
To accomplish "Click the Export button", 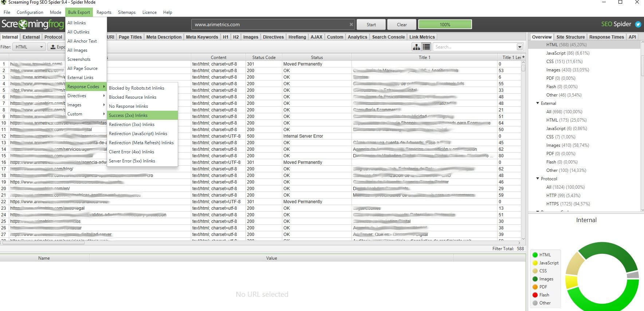I will [58, 47].
